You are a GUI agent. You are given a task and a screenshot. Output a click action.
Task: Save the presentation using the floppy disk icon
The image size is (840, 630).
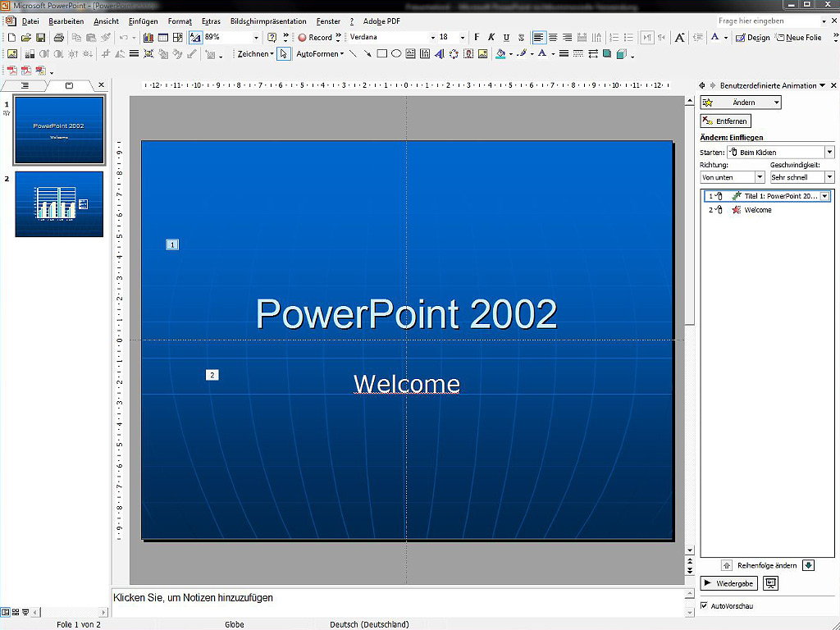(41, 38)
